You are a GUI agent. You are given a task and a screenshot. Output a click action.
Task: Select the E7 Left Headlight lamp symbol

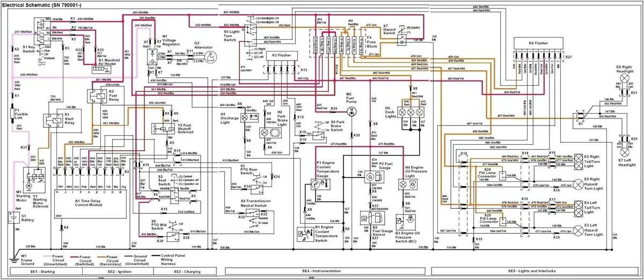(x=624, y=153)
